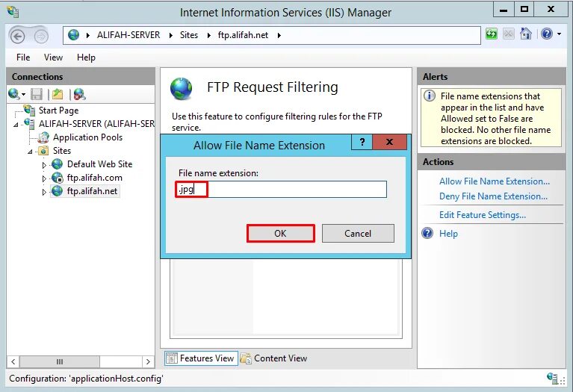573x392 pixels.
Task: Expand breadcrumb arrow after ftp.alifah.net
Action: tap(279, 35)
